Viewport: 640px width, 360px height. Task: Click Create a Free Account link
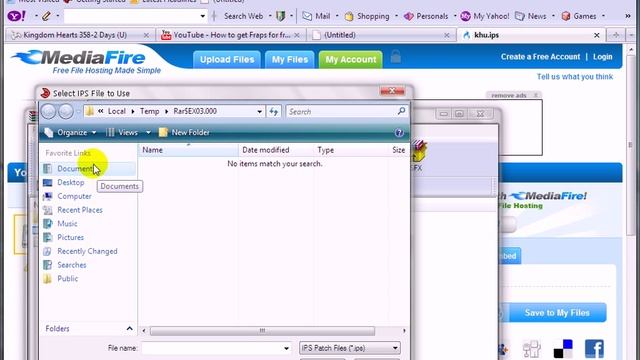(540, 57)
